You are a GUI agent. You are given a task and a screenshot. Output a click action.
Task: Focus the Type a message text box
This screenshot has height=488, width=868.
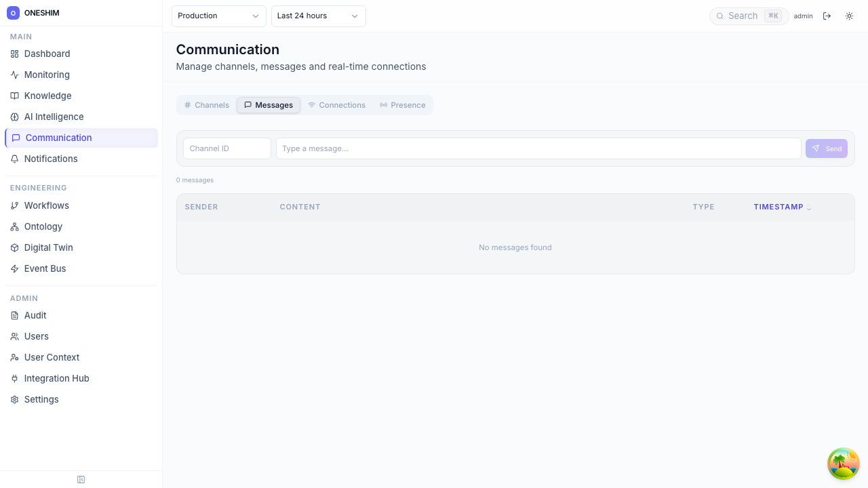(538, 148)
